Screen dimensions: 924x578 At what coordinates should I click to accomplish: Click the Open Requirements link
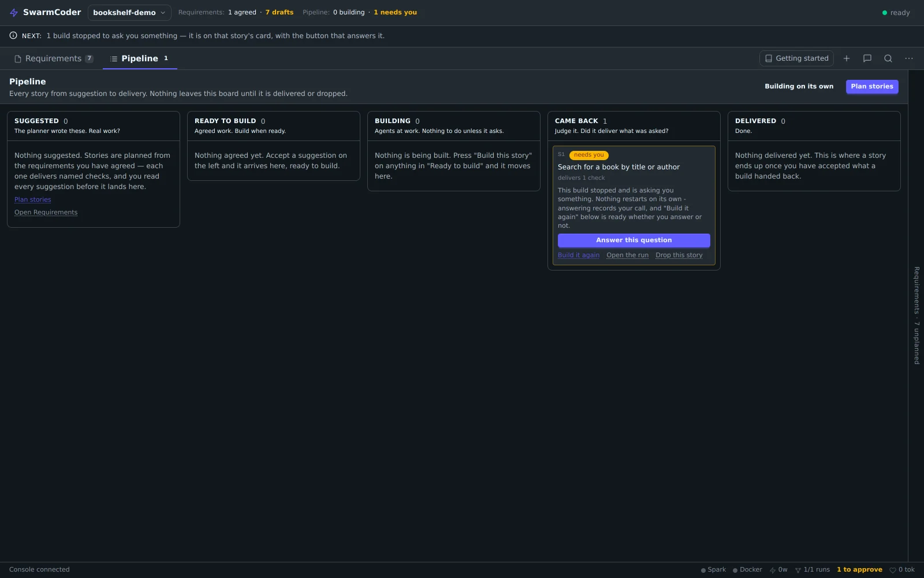pos(46,212)
